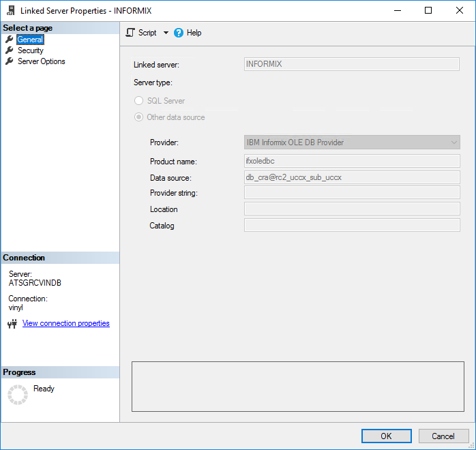The image size is (476, 450).
Task: Click the Linked server name field
Action: (x=352, y=64)
